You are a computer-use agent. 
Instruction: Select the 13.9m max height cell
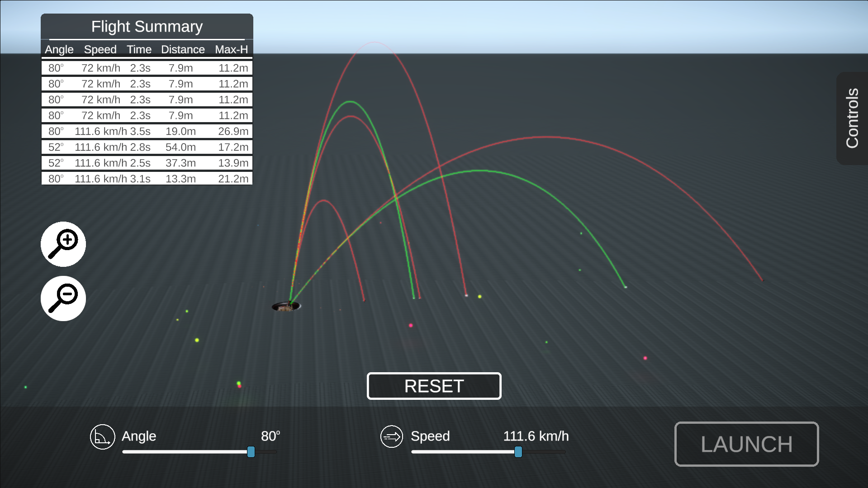coord(233,163)
